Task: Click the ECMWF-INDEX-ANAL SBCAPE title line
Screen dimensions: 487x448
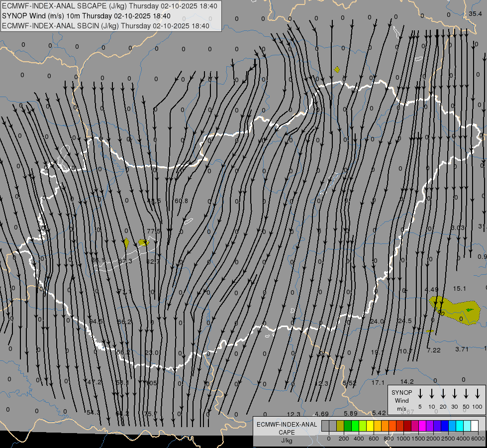Action: [x=109, y=6]
